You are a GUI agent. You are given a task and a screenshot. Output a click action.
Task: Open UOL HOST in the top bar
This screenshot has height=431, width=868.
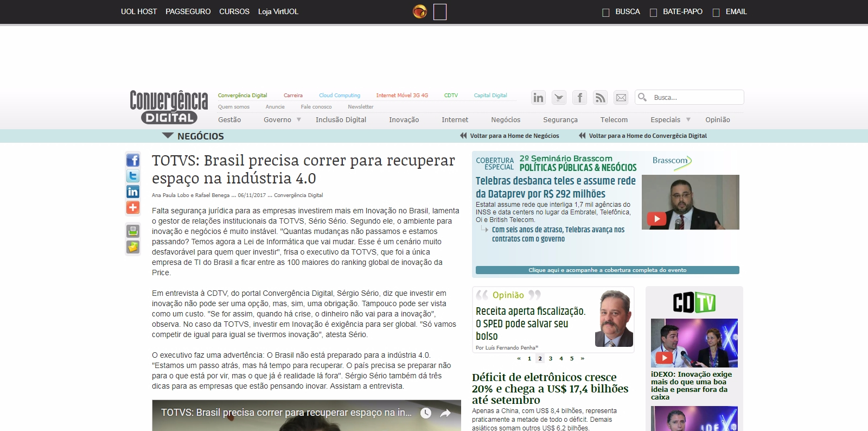click(x=139, y=11)
